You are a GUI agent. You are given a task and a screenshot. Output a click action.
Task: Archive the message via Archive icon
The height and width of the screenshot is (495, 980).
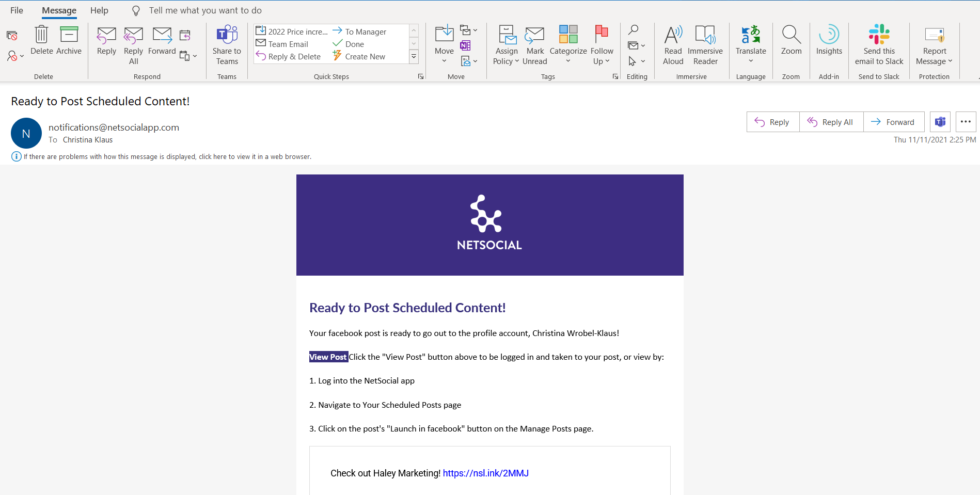69,40
